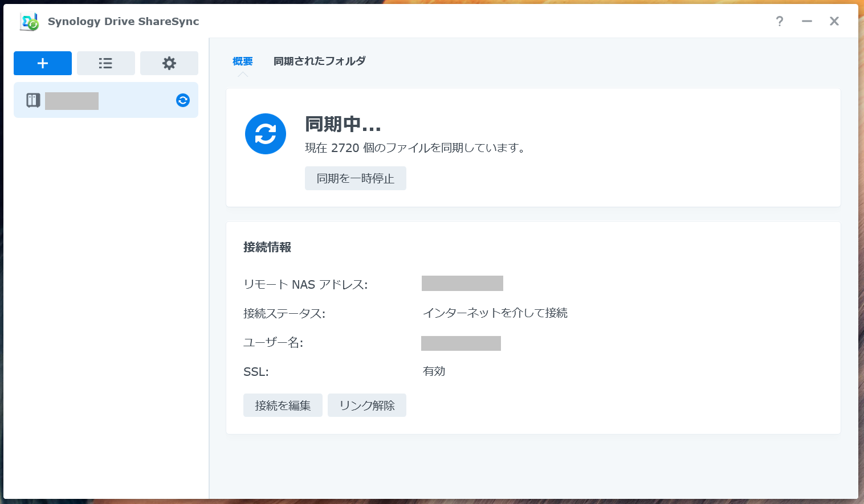Image resolution: width=864 pixels, height=504 pixels.
Task: Click the masked リモート NAS アドレス value
Action: click(x=462, y=283)
